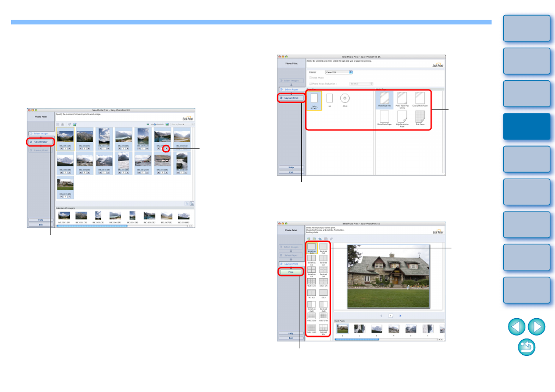Open the Normal noise reduction dropdown
This screenshot has height=392, width=555.
point(361,84)
